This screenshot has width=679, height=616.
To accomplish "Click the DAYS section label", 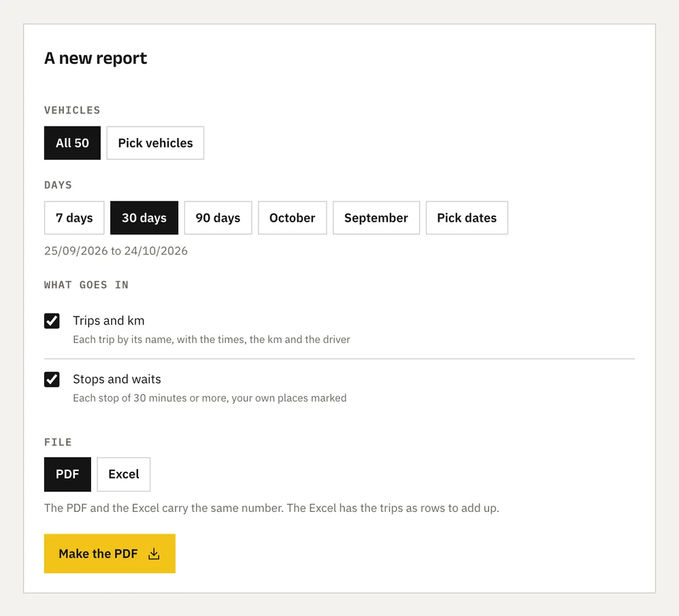I will [x=58, y=185].
